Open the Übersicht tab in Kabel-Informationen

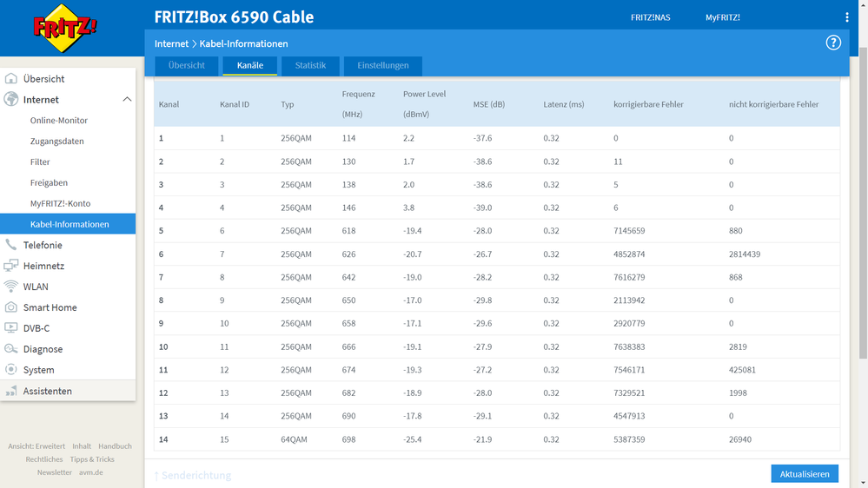pos(186,66)
